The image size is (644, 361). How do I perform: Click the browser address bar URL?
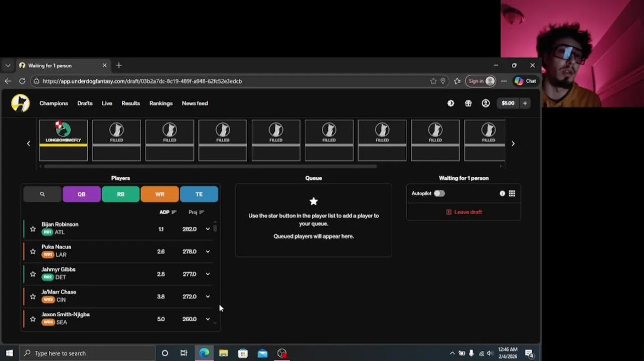tap(142, 81)
